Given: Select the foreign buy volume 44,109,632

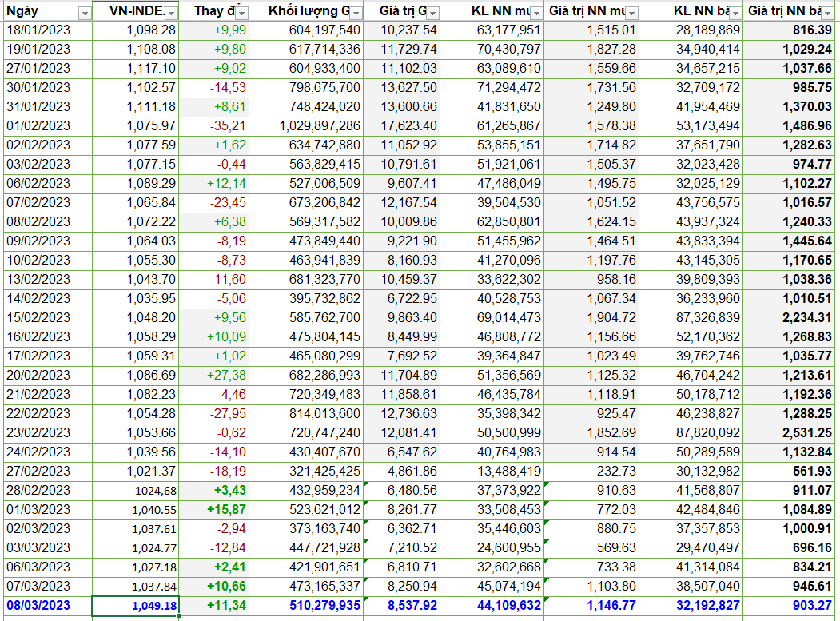Looking at the screenshot, I should [492, 606].
